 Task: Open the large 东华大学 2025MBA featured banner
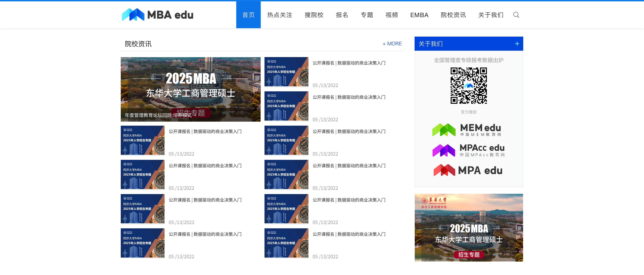pos(191,89)
